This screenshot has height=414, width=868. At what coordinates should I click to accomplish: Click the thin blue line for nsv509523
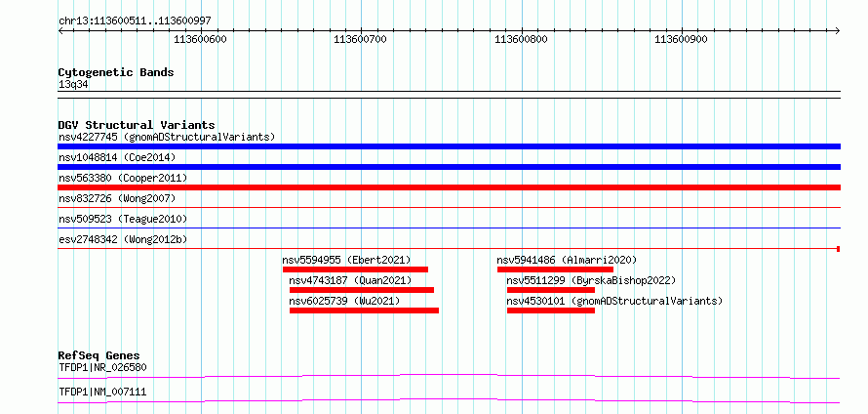[x=449, y=228]
